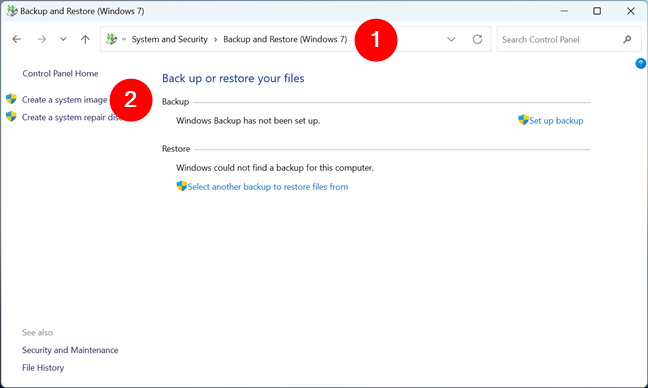The height and width of the screenshot is (388, 648).
Task: Click the search magnifier icon
Action: 627,40
